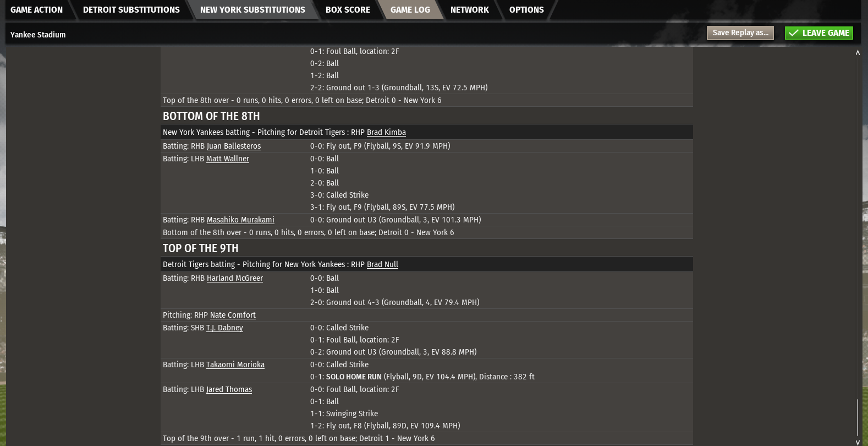
Task: Open the Network tab
Action: click(470, 9)
